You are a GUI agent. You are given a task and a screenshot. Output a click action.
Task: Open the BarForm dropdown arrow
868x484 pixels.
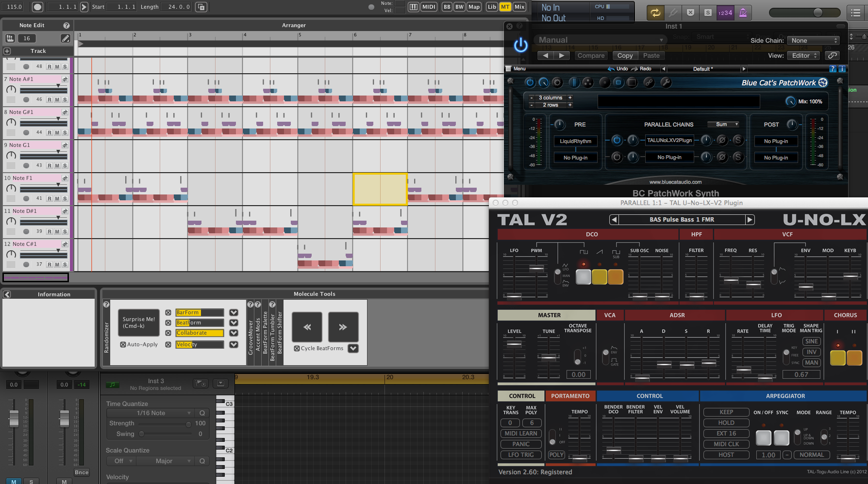click(234, 313)
